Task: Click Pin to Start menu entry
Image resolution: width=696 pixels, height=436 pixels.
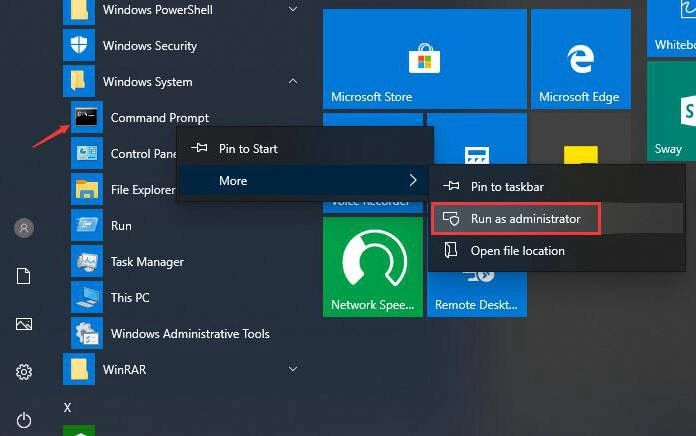Action: click(248, 149)
